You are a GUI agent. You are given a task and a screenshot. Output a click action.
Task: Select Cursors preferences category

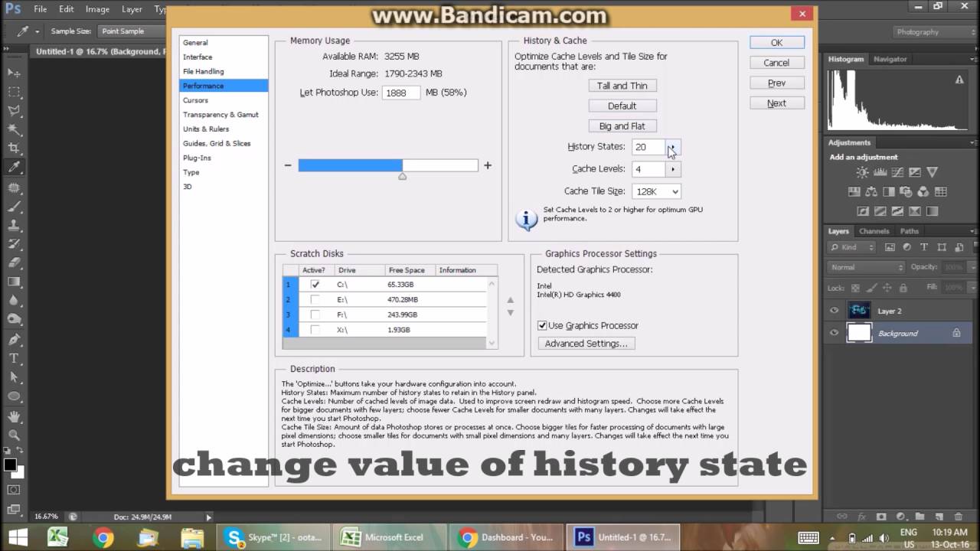(195, 100)
